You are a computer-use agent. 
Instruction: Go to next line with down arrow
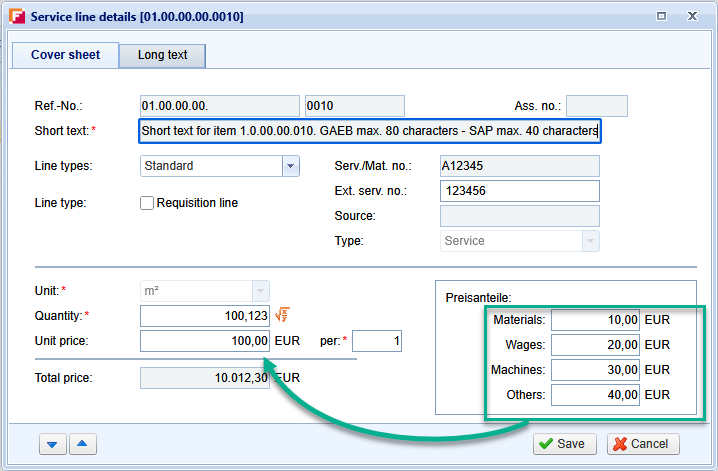pos(53,443)
